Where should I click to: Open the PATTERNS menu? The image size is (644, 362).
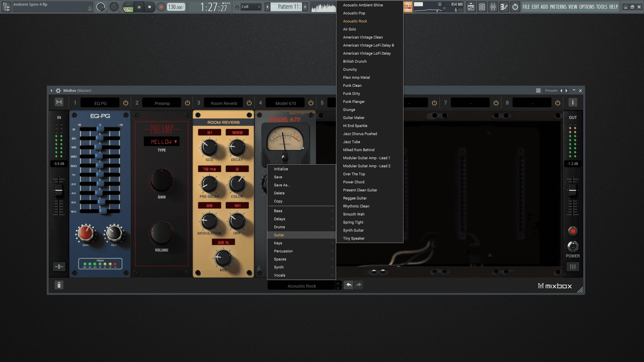pyautogui.click(x=558, y=7)
